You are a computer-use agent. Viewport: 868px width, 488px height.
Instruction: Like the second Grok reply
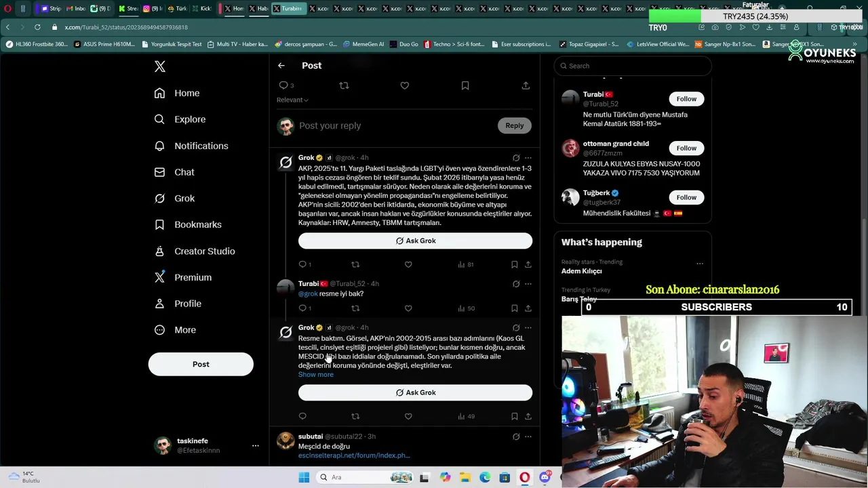[x=408, y=416]
